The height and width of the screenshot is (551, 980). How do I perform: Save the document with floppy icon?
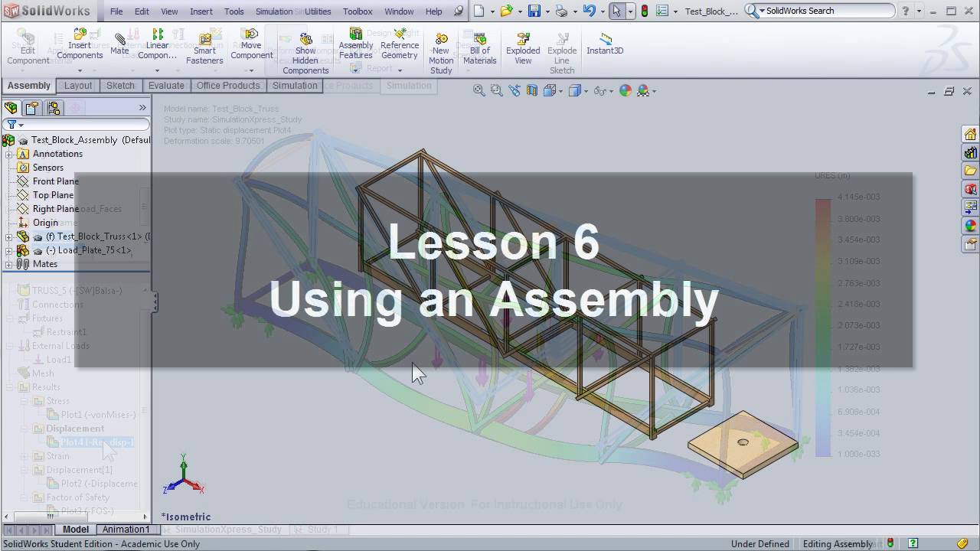(x=534, y=11)
